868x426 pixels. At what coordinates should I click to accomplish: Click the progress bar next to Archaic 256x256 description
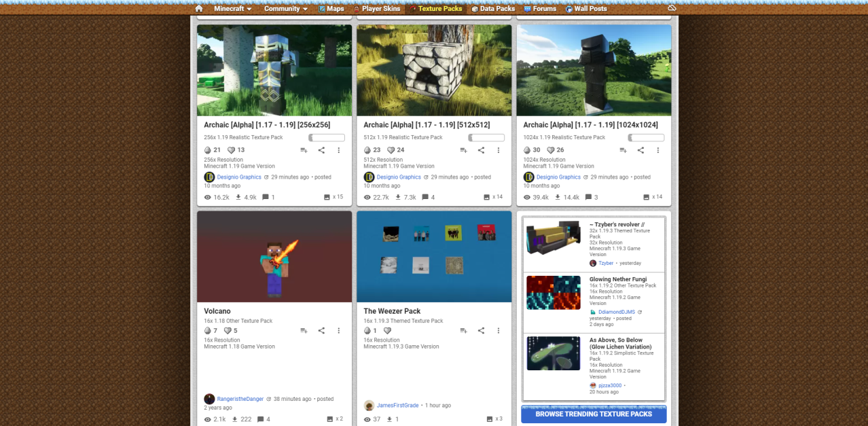pyautogui.click(x=326, y=137)
